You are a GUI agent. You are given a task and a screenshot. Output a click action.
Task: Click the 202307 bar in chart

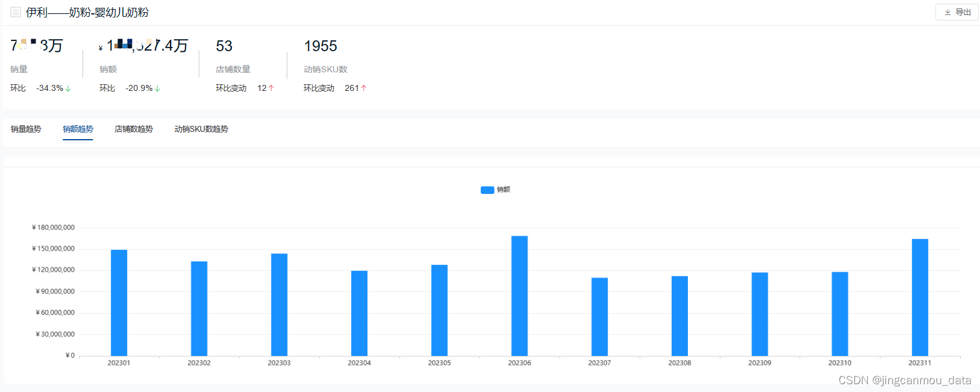(x=600, y=317)
